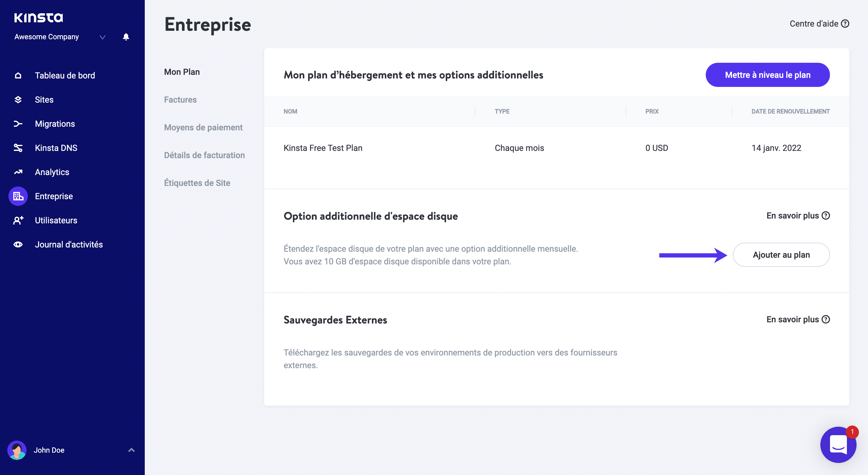Screen dimensions: 868x475
Task: Click the Mettre à niveau le plan button
Action: [768, 75]
